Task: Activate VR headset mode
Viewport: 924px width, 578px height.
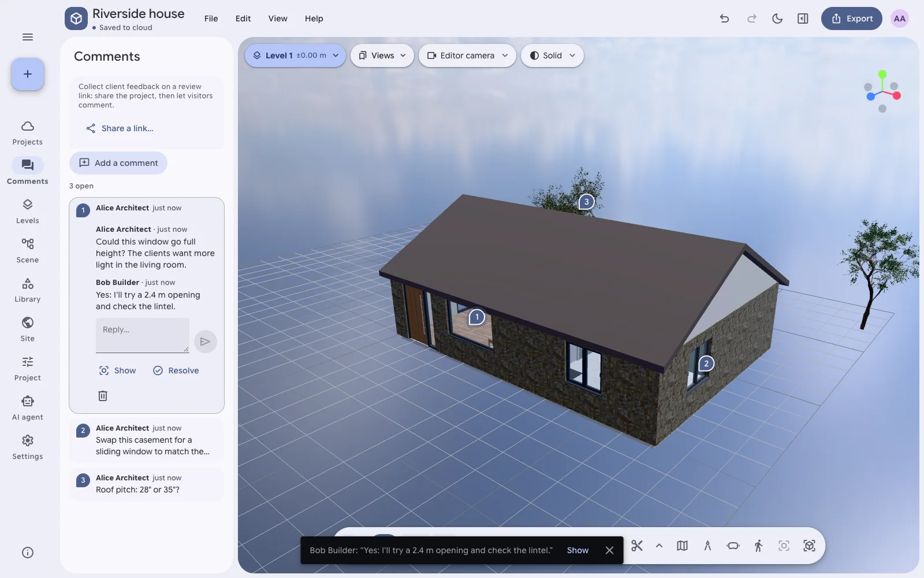Action: click(x=733, y=546)
